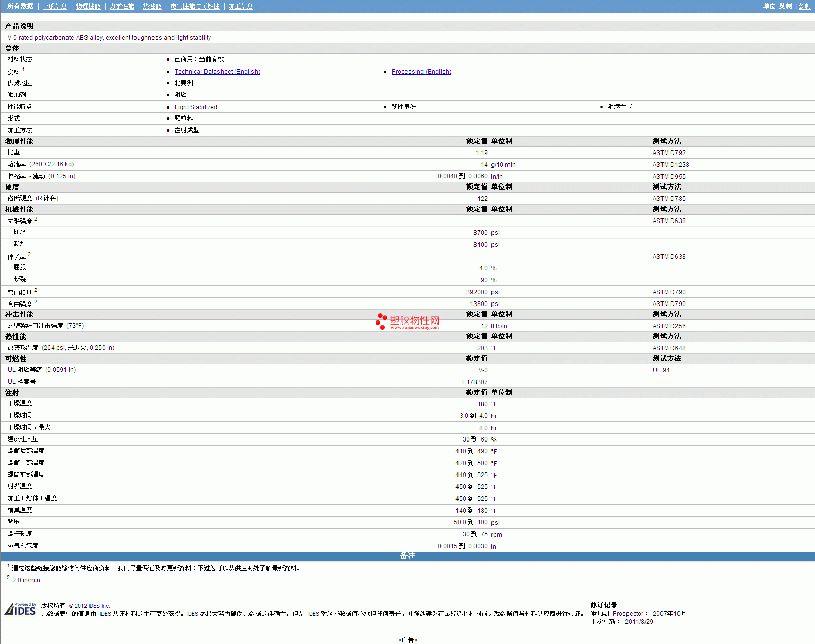This screenshot has width=815, height=644.
Task: Select the 北美洲 availability text
Action: [183, 83]
